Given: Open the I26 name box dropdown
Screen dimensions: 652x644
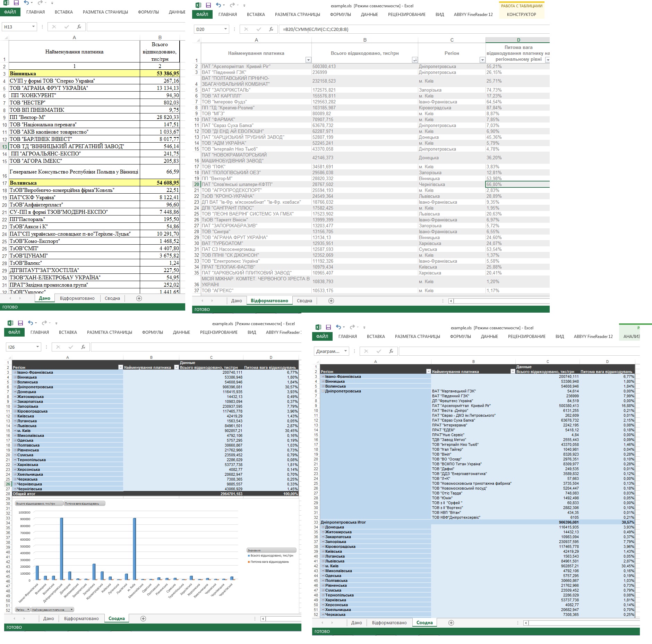Looking at the screenshot, I should pyautogui.click(x=37, y=347).
